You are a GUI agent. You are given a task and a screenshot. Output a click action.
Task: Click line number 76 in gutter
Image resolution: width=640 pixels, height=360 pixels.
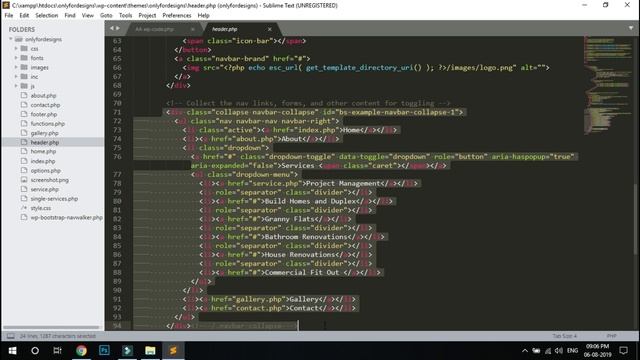point(117,157)
